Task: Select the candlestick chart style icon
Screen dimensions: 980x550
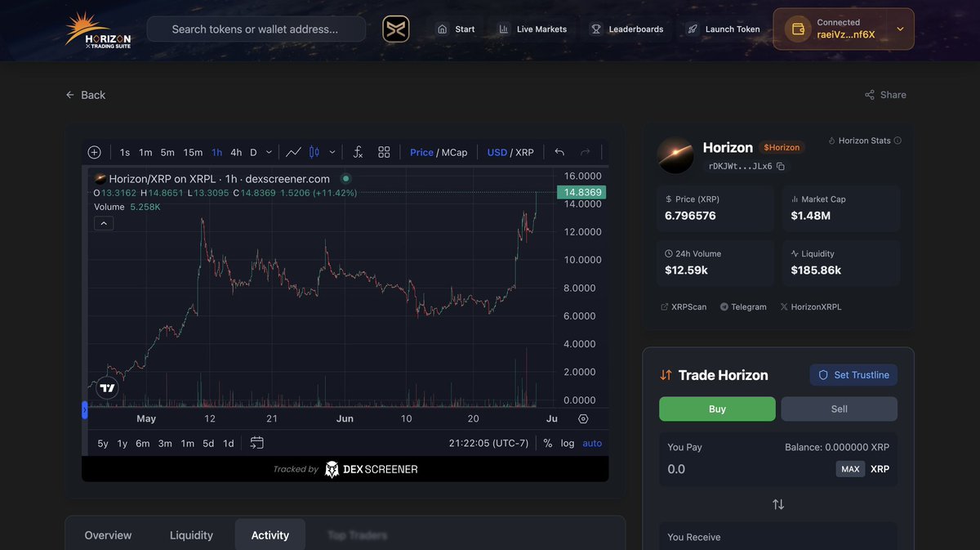Action: pyautogui.click(x=314, y=152)
